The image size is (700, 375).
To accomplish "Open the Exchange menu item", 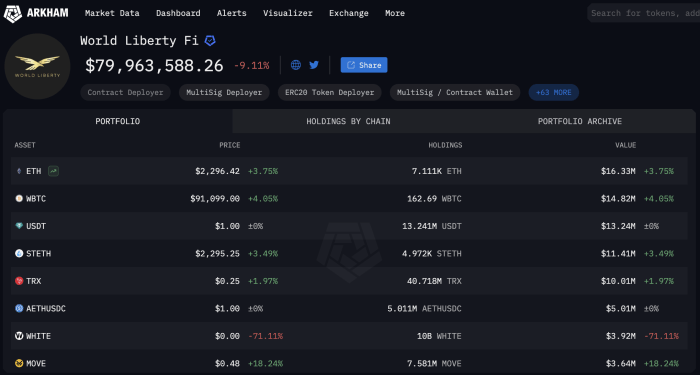I will point(349,13).
